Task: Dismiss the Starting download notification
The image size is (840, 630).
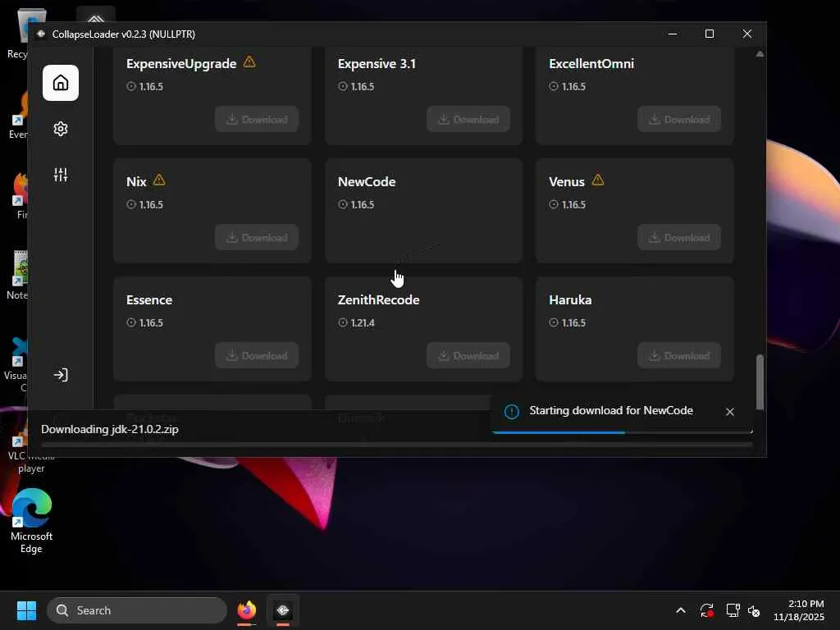Action: (729, 412)
